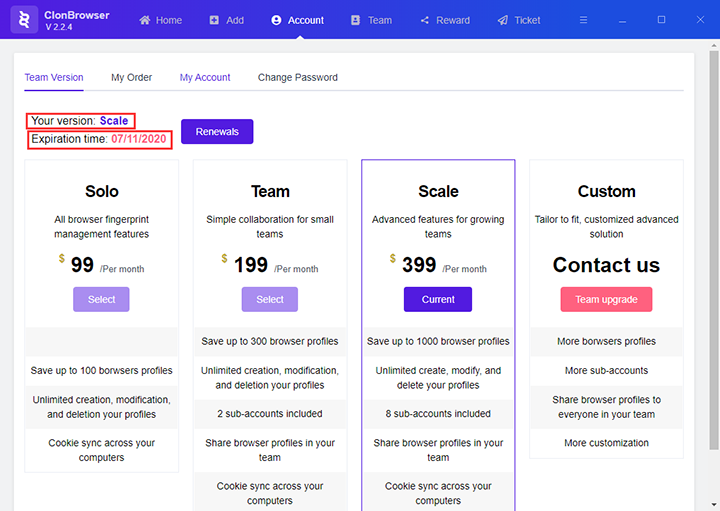This screenshot has height=511, width=720.
Task: Switch to the Change Password tab
Action: [298, 77]
